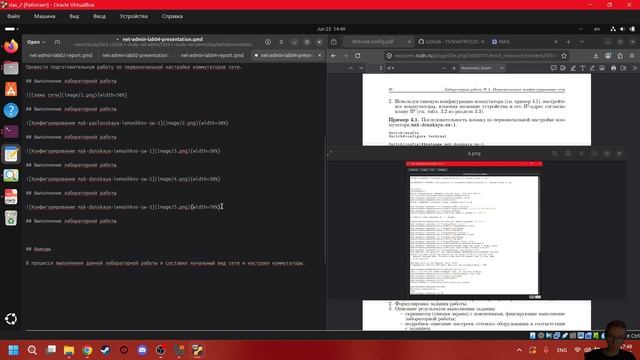Go to next PDF page
The width and height of the screenshot is (640, 360).
[x=361, y=68]
